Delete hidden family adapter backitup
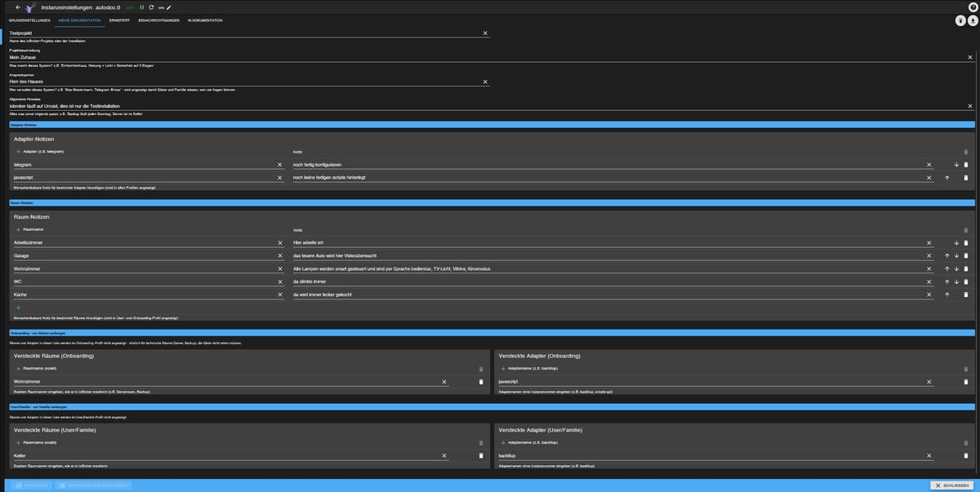 (x=965, y=455)
